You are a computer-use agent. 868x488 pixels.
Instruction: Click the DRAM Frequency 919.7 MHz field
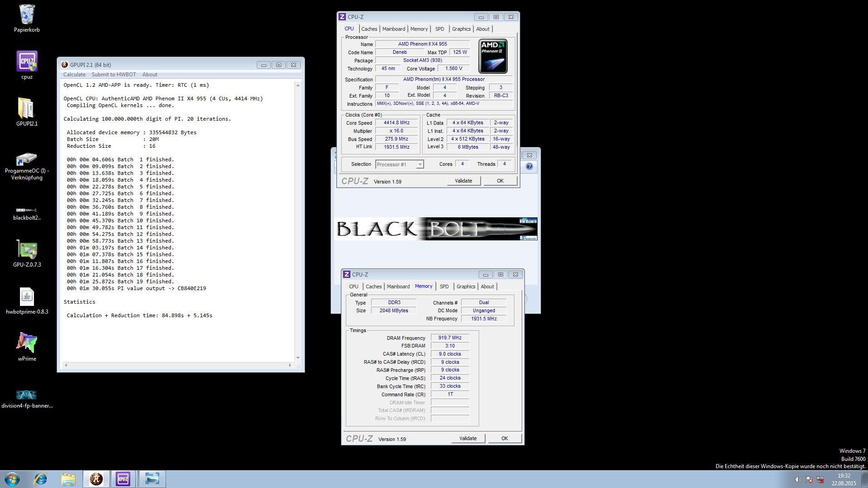pos(450,338)
